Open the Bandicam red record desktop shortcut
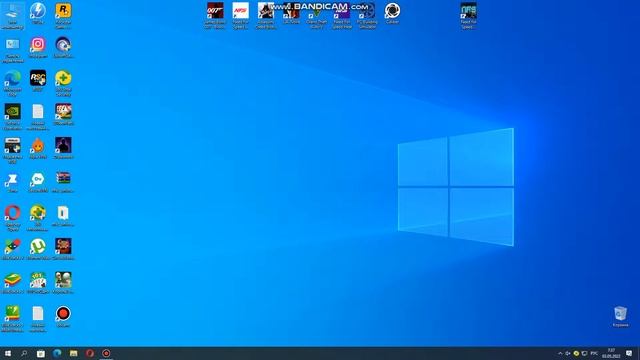The width and height of the screenshot is (640, 360). [63, 316]
